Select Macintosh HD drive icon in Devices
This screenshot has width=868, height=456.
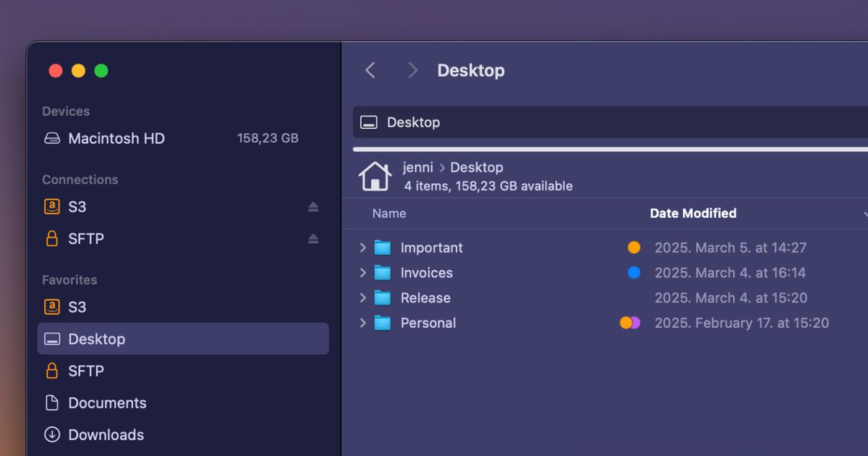(52, 138)
